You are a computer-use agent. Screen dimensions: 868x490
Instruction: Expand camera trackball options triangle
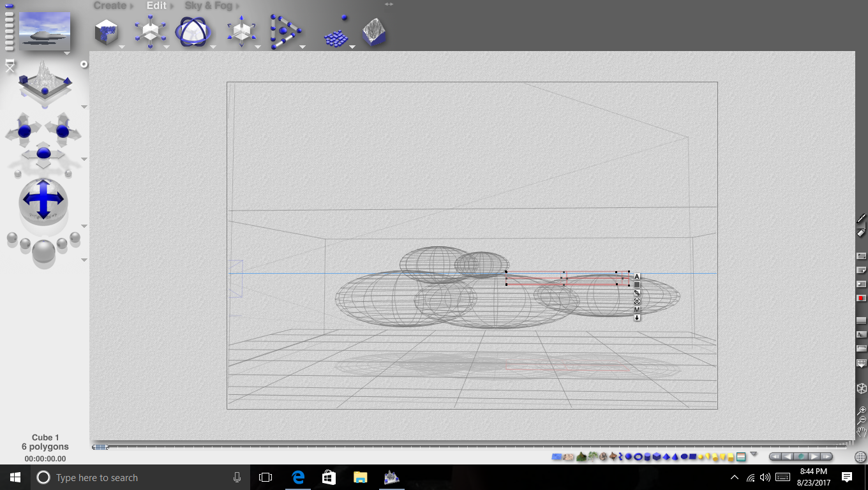pos(84,107)
